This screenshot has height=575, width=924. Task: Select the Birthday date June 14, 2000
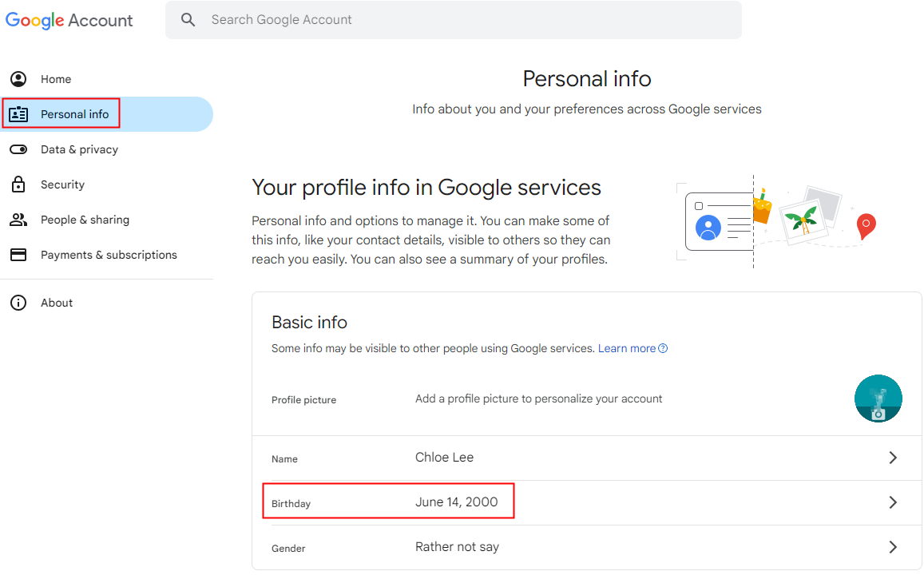(x=456, y=502)
